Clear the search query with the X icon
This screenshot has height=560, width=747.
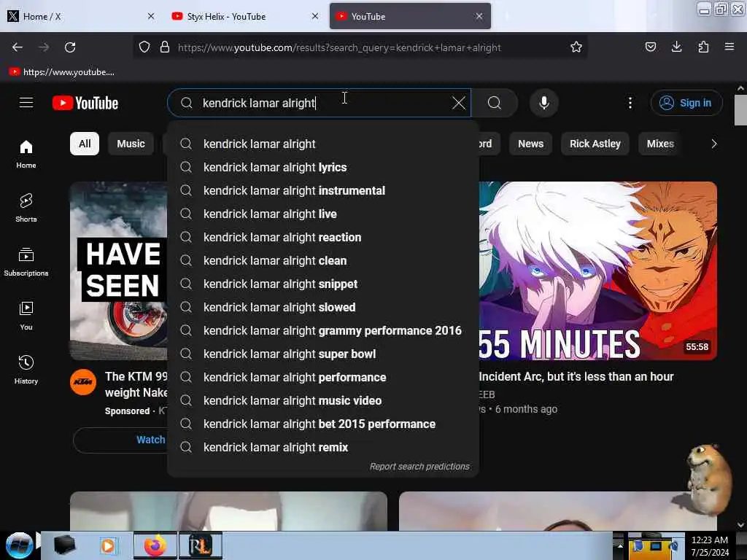(x=458, y=103)
